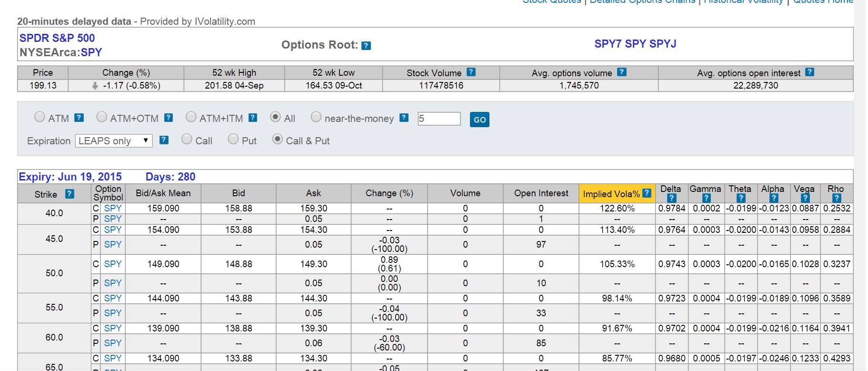
Task: Click the SPY7 SPY SPYJ options root text
Action: [x=635, y=44]
